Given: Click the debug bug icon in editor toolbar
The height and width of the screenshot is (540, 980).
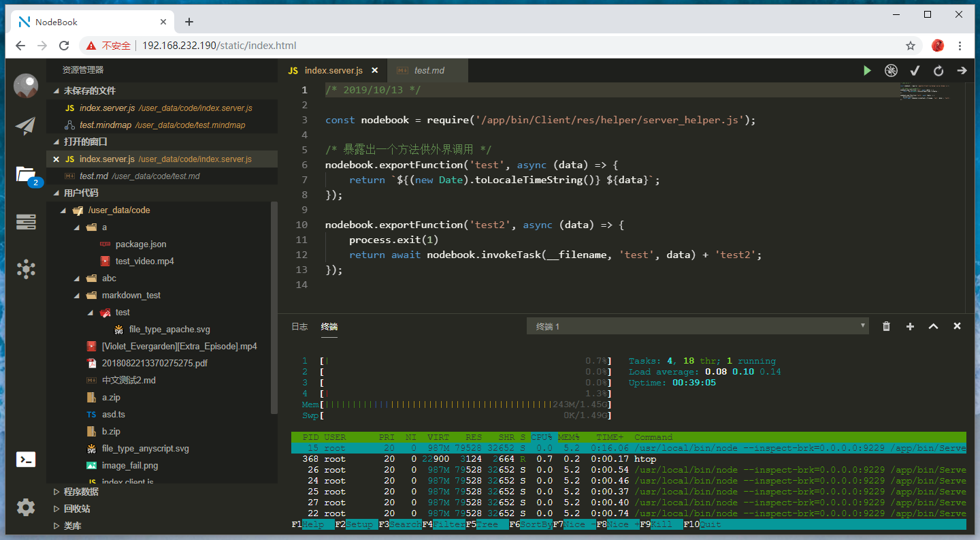Looking at the screenshot, I should (891, 70).
